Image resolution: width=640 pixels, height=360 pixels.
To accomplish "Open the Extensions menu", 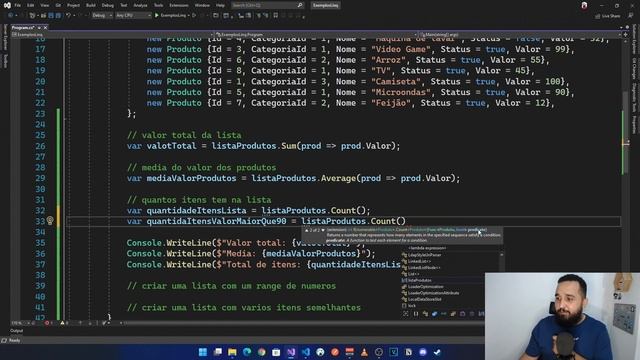I will tap(179, 5).
